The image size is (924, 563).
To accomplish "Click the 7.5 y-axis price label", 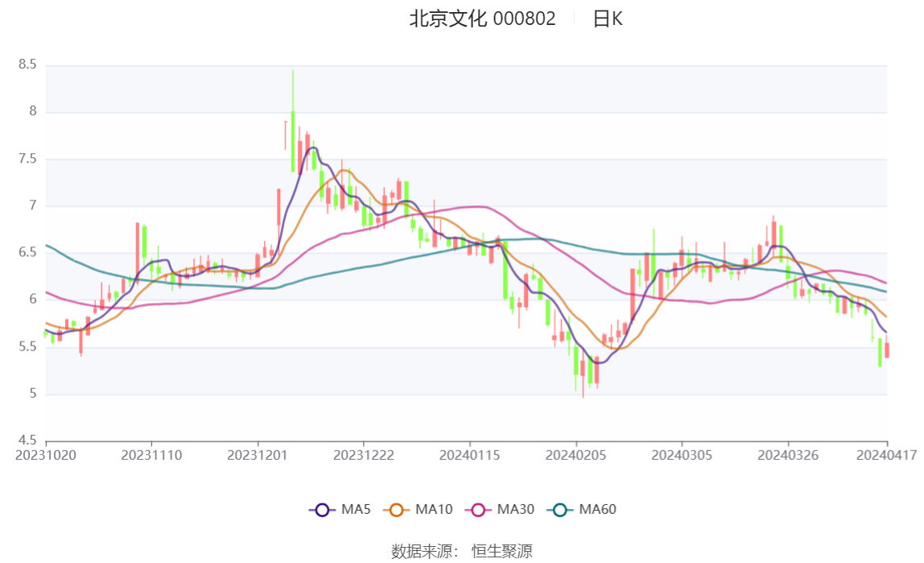I will tap(27, 159).
